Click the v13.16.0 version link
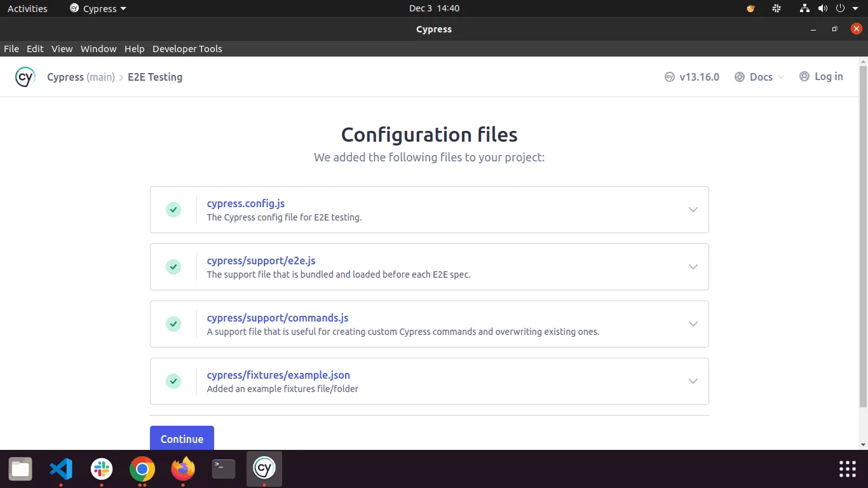The height and width of the screenshot is (488, 868). click(x=692, y=77)
